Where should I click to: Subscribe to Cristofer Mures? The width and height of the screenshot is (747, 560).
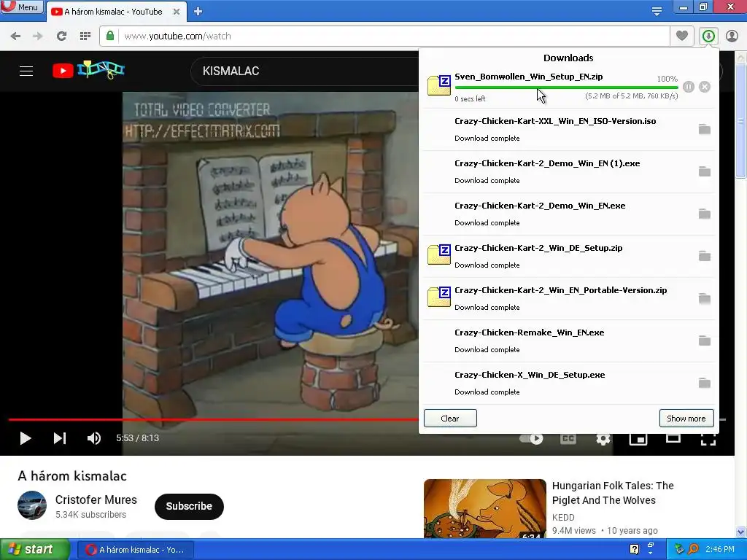click(189, 506)
